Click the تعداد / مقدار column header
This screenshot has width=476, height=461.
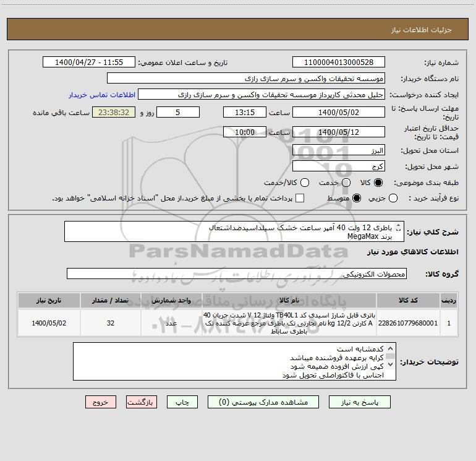pos(111,300)
